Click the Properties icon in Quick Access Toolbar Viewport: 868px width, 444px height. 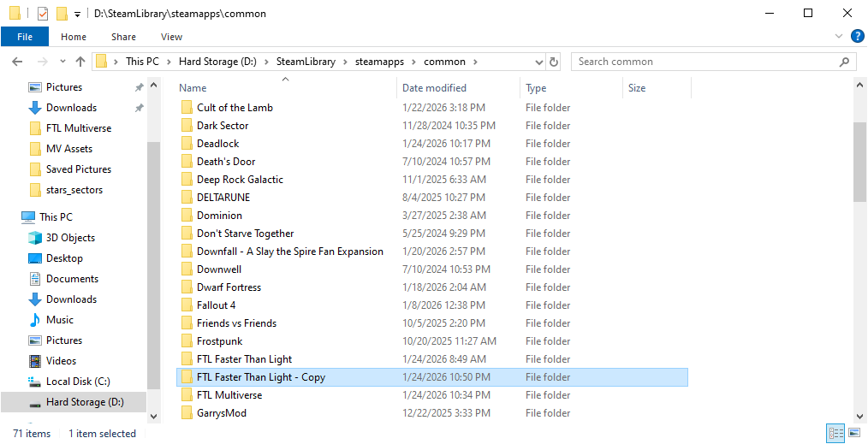tap(43, 14)
